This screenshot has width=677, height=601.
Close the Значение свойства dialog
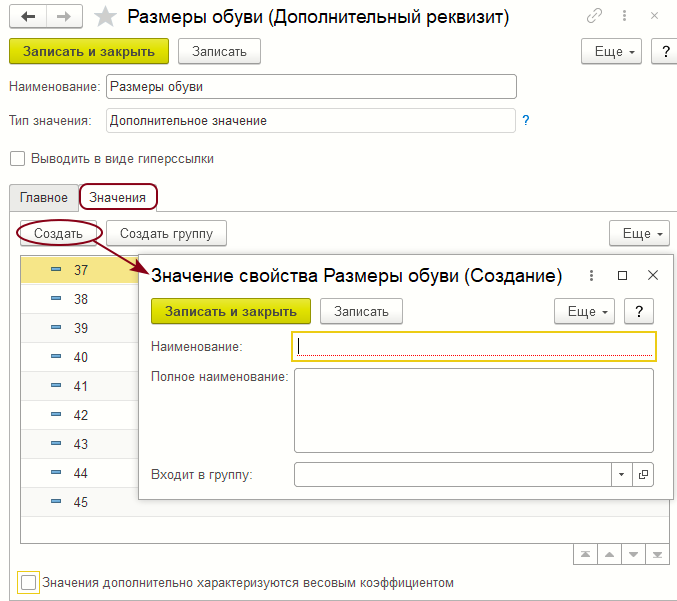click(653, 275)
